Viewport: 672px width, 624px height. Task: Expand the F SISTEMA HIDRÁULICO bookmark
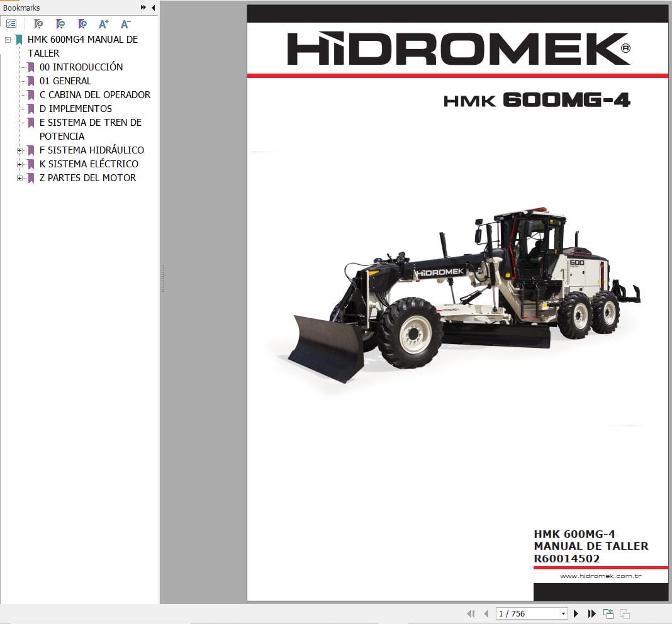[x=20, y=150]
